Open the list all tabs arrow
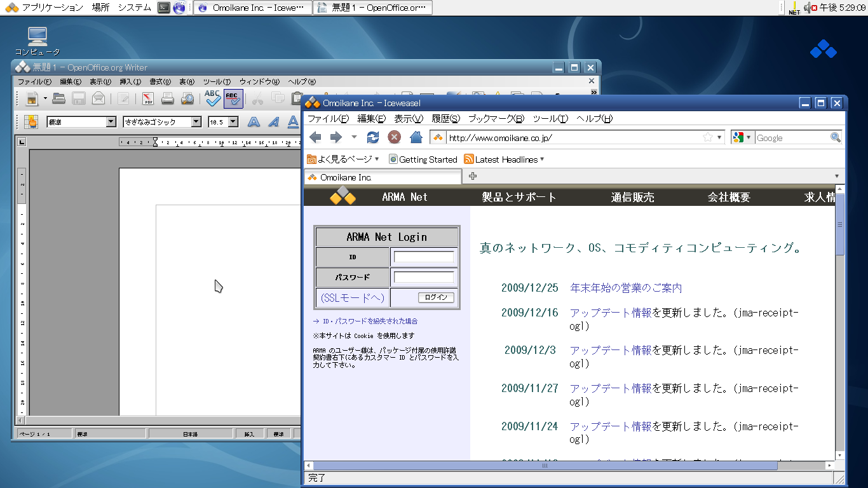 pyautogui.click(x=837, y=177)
